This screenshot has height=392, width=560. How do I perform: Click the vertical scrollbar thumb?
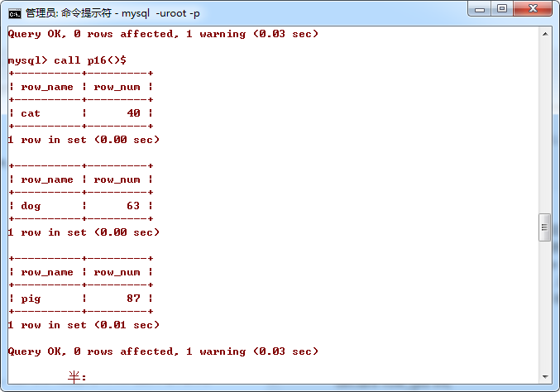coord(544,227)
